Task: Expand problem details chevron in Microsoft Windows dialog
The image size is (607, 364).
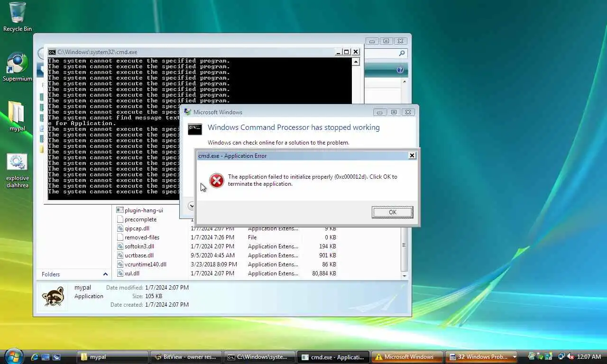Action: pyautogui.click(x=191, y=206)
